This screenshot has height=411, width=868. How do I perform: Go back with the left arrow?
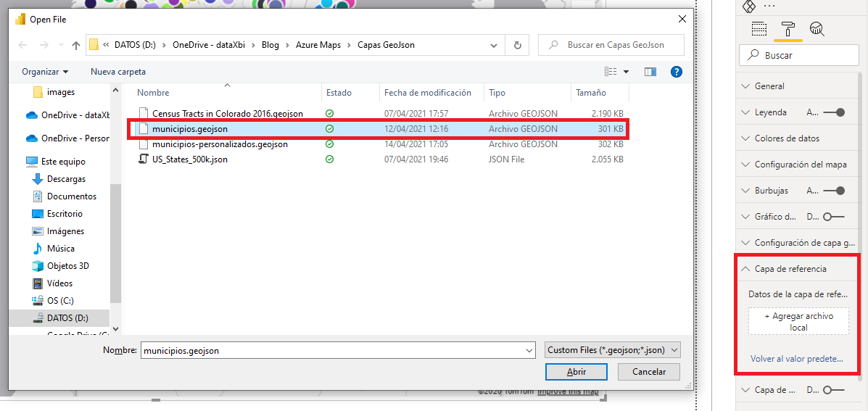coord(22,46)
